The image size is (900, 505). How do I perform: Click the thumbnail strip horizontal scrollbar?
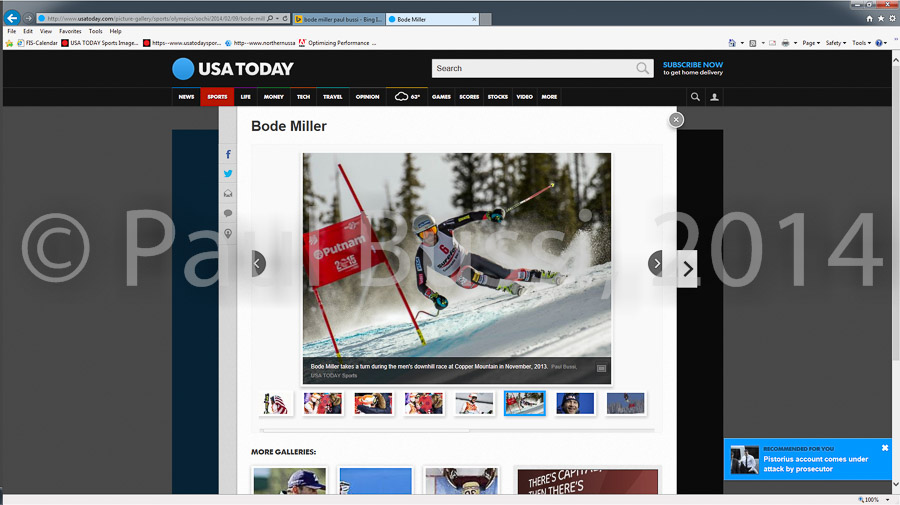coord(364,430)
